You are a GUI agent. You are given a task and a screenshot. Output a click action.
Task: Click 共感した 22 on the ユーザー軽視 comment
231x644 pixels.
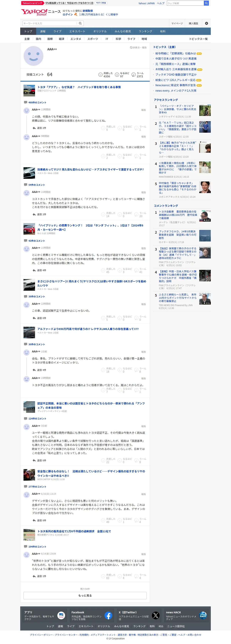[108, 461]
